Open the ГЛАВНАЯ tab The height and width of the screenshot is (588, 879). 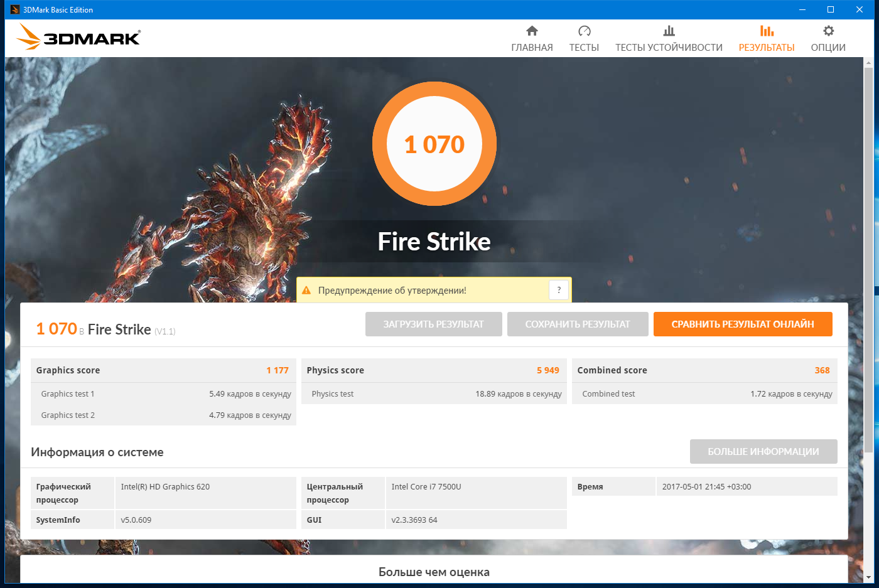coord(532,47)
